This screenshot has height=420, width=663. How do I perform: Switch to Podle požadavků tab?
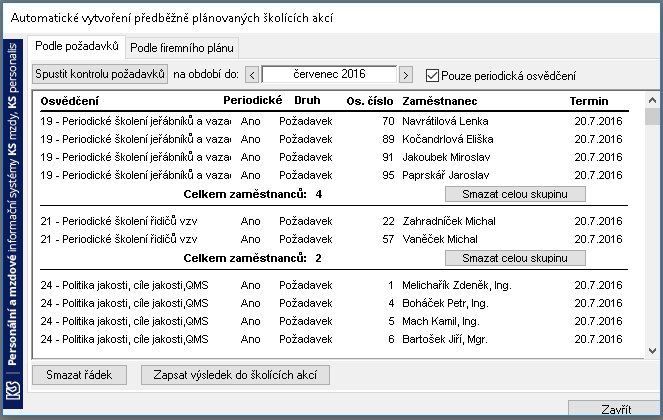pyautogui.click(x=77, y=46)
